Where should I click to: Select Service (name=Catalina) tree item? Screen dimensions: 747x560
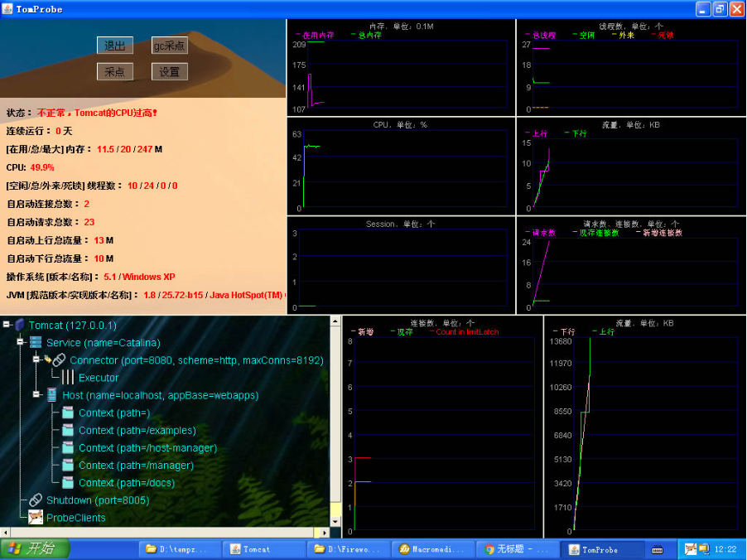(x=103, y=343)
